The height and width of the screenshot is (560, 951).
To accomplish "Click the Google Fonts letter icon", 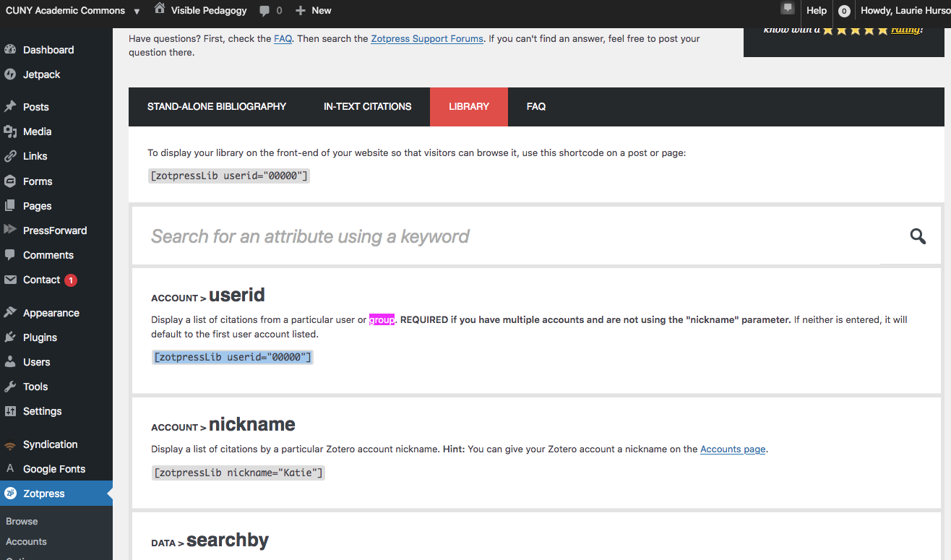I will click(x=10, y=469).
